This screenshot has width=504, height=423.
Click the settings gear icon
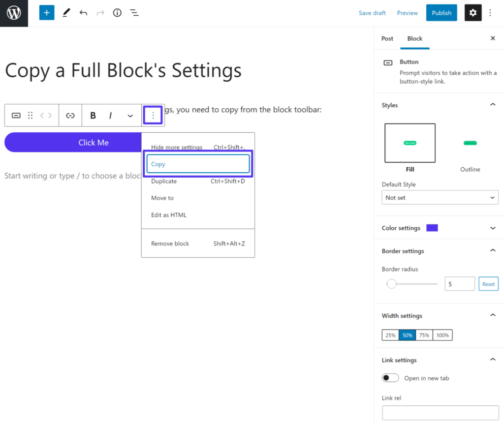(x=473, y=13)
